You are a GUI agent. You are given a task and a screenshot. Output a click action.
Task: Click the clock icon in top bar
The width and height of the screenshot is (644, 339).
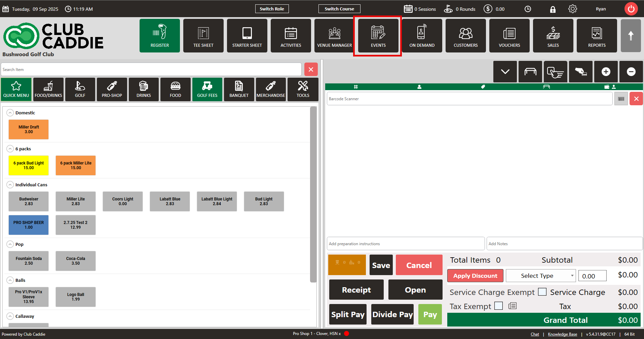(x=528, y=9)
